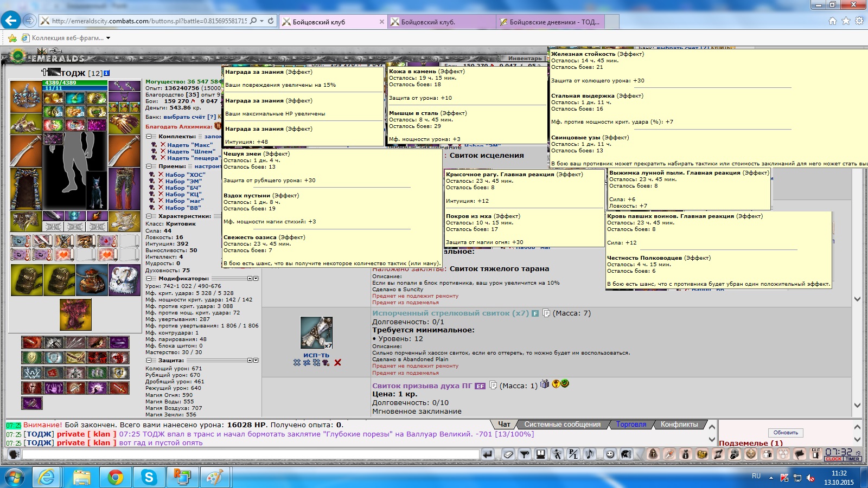Click the up arrow of Защита section
Image resolution: width=868 pixels, height=488 pixels.
click(250, 360)
